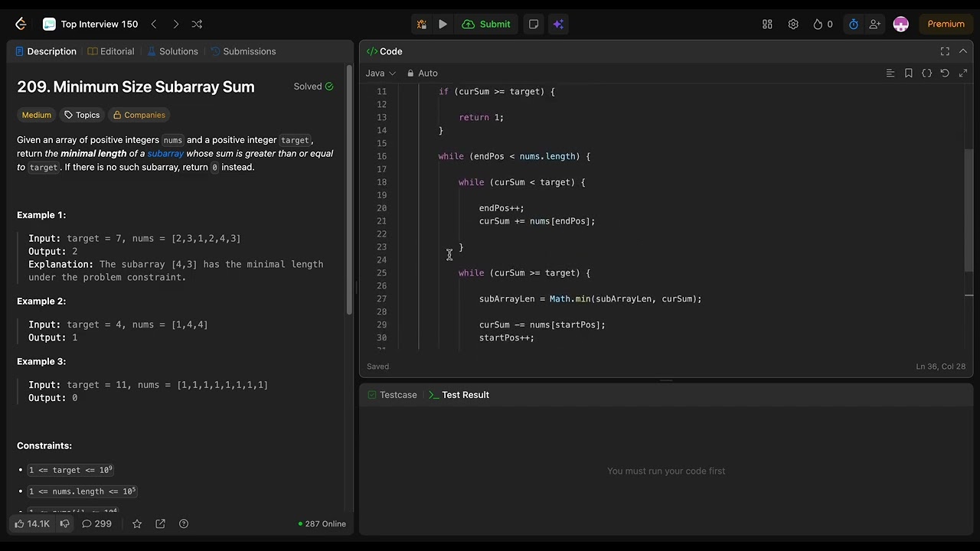Click the code editor vertical scrollbar

click(969, 210)
